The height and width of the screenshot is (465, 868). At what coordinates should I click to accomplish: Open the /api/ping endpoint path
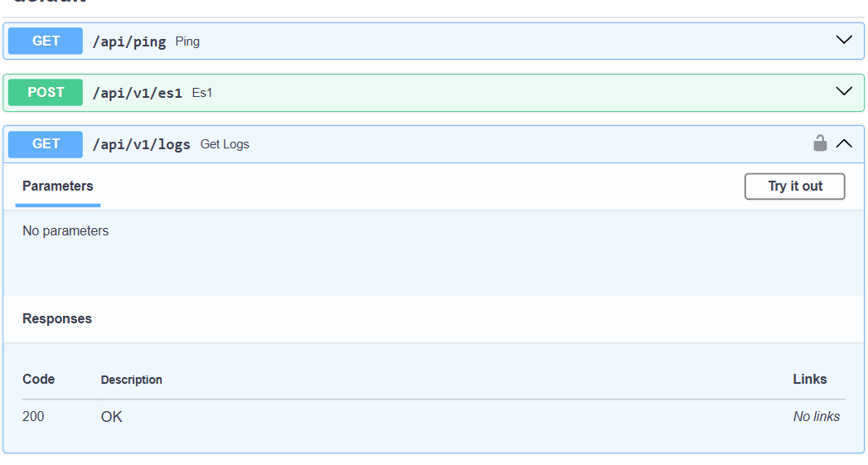pyautogui.click(x=129, y=41)
